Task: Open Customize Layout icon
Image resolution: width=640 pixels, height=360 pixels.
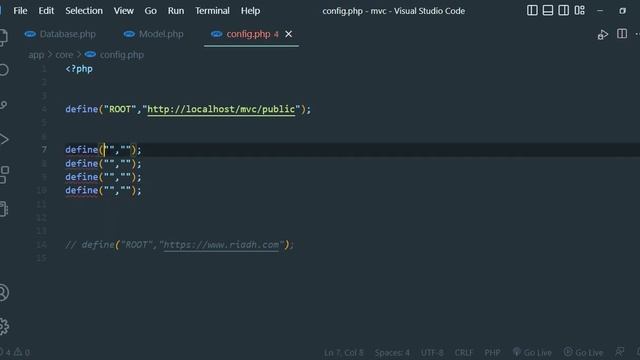Action: (580, 10)
